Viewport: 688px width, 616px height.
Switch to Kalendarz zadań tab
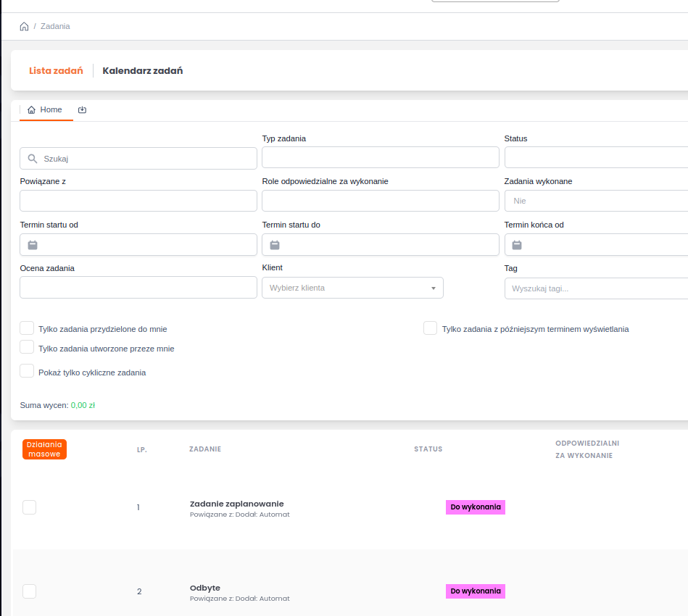click(x=142, y=71)
